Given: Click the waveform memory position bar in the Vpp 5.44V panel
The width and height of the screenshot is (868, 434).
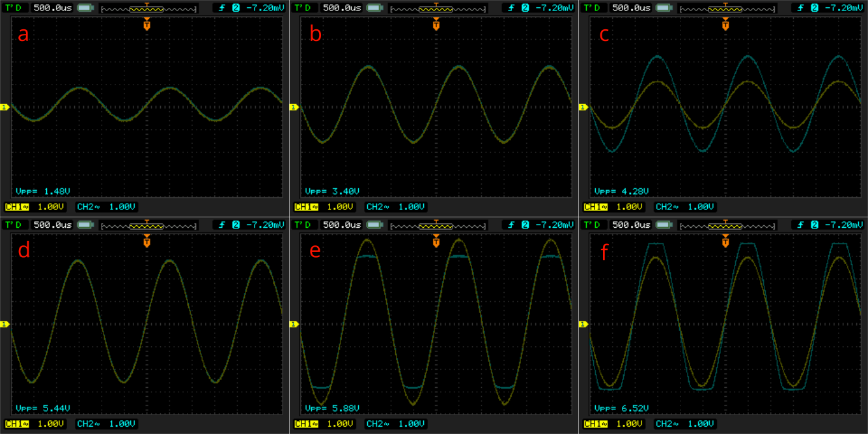Looking at the screenshot, I should coord(148,225).
